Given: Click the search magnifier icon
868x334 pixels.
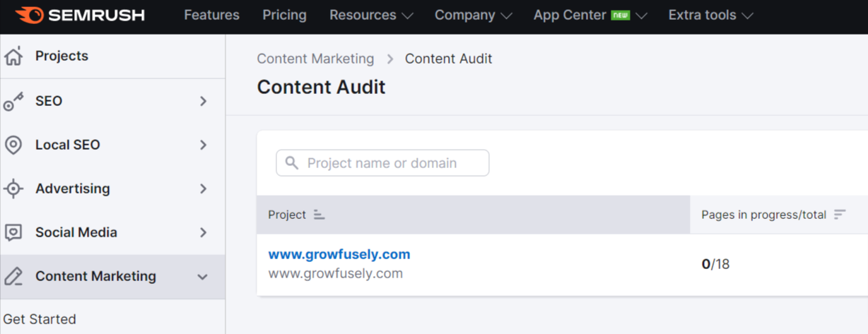Looking at the screenshot, I should click(x=291, y=163).
